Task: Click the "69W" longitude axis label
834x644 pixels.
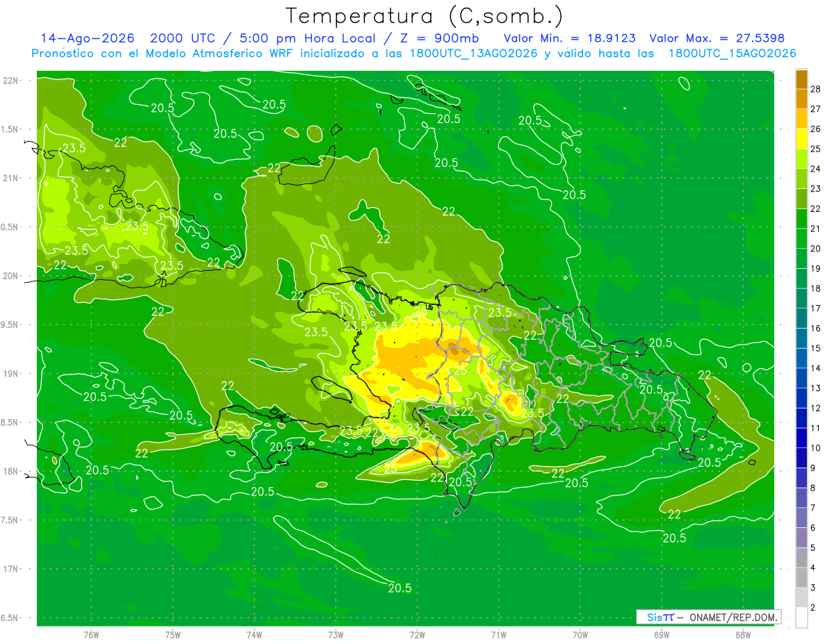Action: (x=662, y=634)
